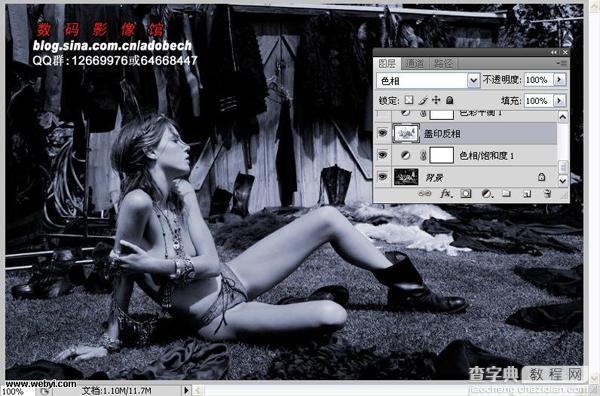
Task: Create a new layer using the page icon
Action: click(527, 194)
